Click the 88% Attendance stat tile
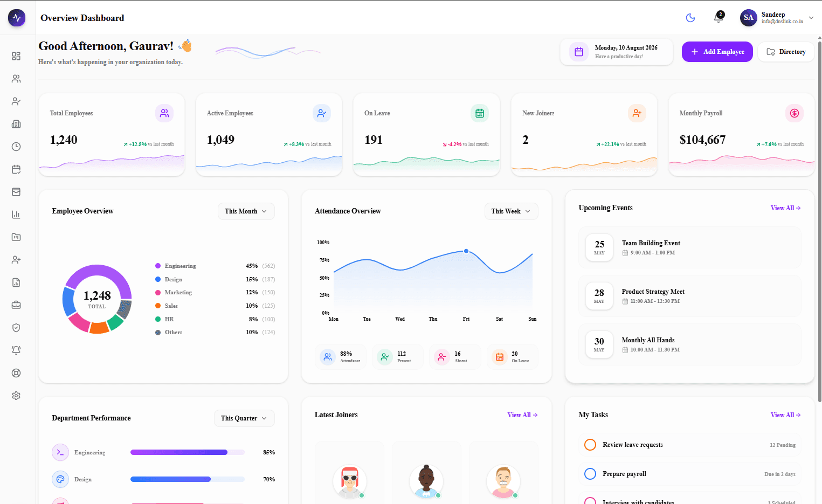 (341, 357)
